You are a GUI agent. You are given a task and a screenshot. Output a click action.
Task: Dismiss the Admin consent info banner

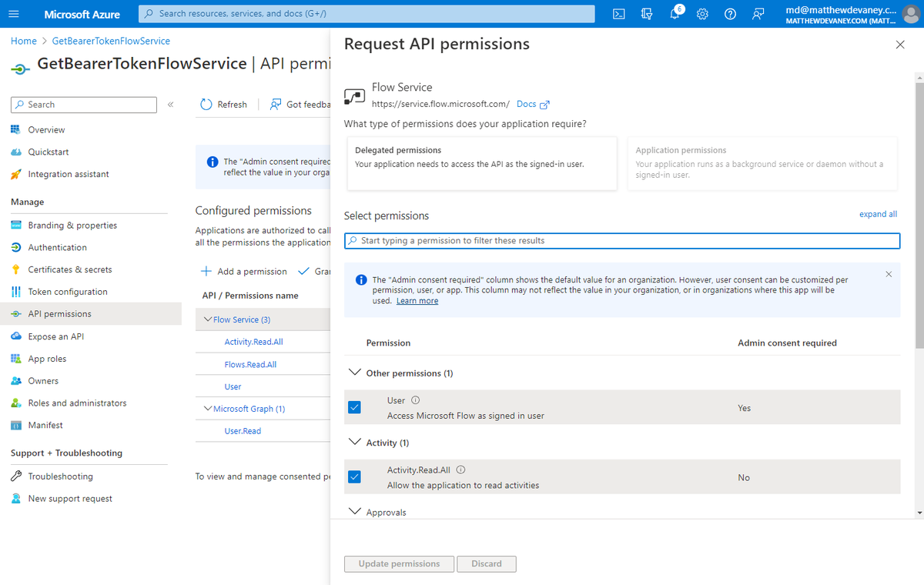point(889,274)
